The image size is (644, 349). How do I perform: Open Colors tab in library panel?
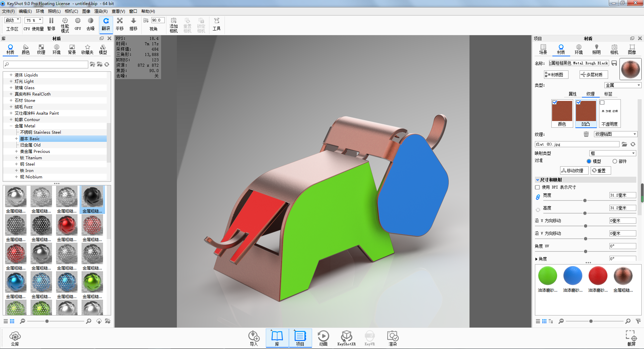tap(26, 49)
